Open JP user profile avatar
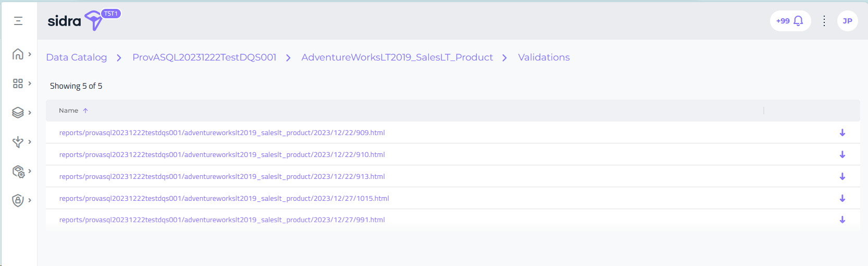 click(x=847, y=21)
